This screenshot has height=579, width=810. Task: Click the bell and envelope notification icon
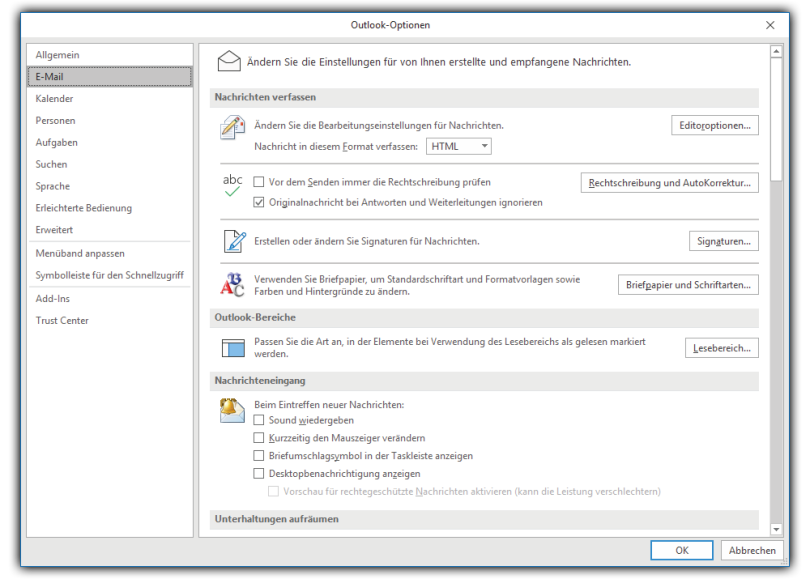(x=232, y=411)
